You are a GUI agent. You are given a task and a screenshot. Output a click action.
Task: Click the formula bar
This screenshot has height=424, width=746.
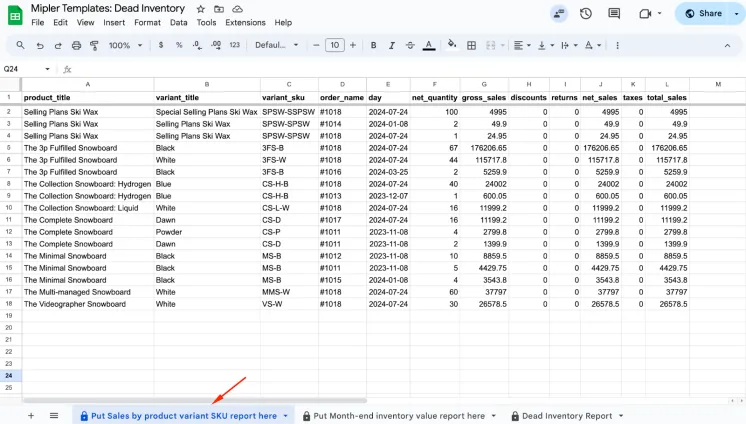coord(409,69)
